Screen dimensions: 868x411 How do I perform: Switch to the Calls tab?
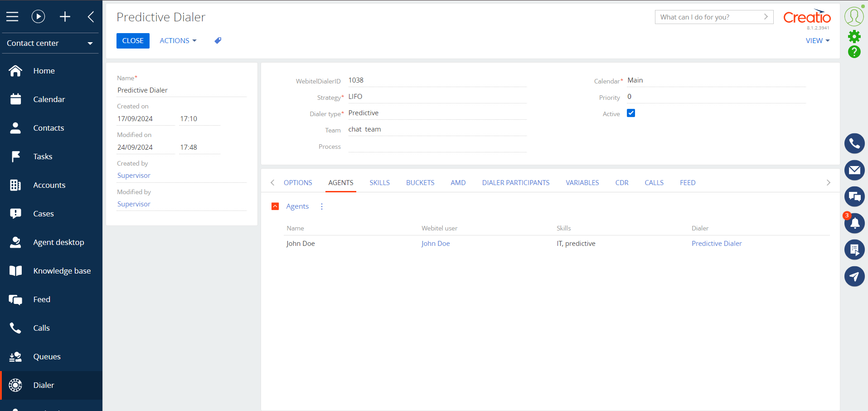point(654,183)
